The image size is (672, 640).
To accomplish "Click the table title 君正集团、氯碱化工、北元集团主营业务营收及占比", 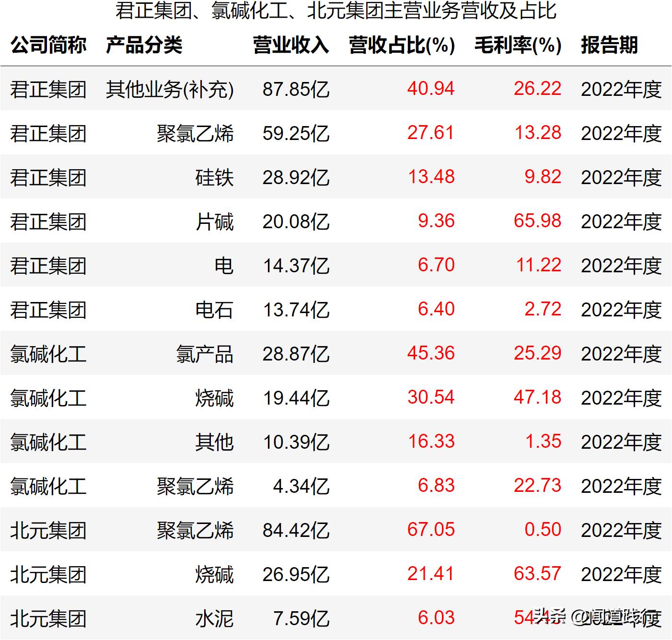I will [x=336, y=11].
